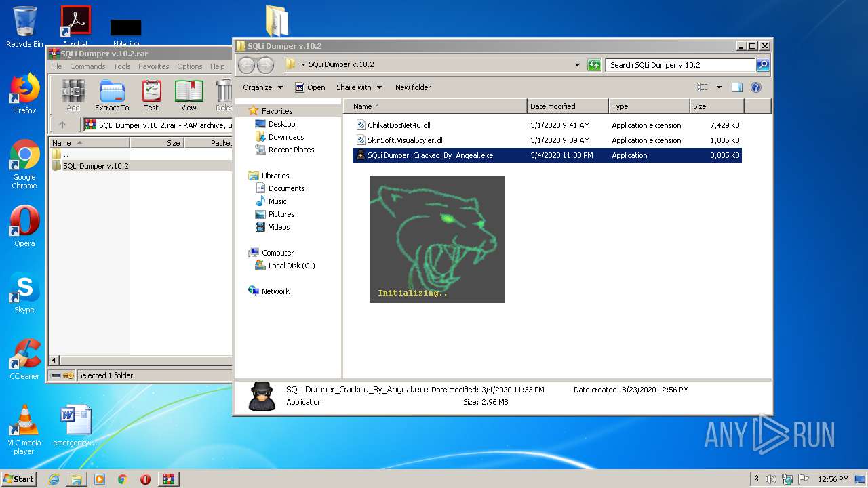Select SQLi Dumper_Cracked_By_Angeal.exe file

point(548,155)
